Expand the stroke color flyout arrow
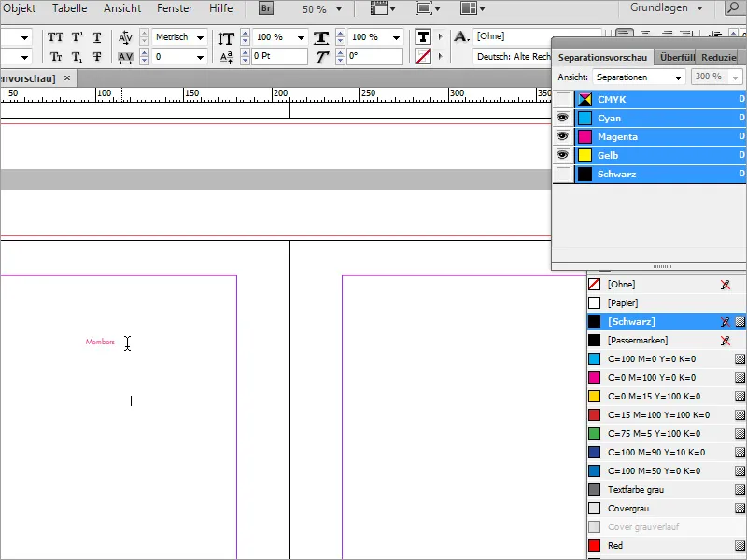This screenshot has width=747, height=560. coord(440,57)
